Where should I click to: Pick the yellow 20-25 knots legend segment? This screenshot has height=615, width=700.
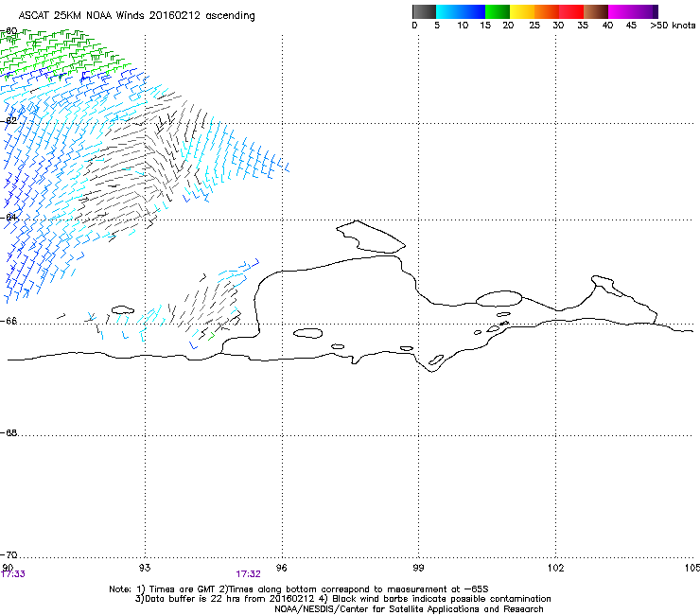tap(522, 11)
